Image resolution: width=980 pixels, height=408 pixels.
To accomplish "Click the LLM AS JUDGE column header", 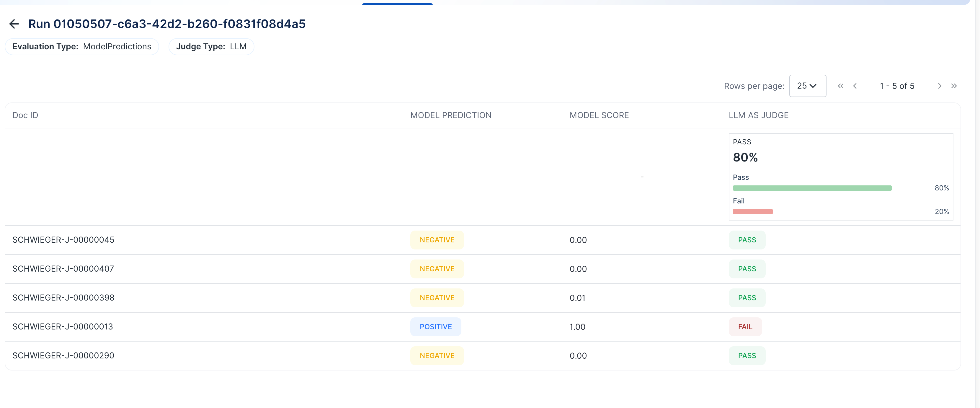I will tap(759, 115).
